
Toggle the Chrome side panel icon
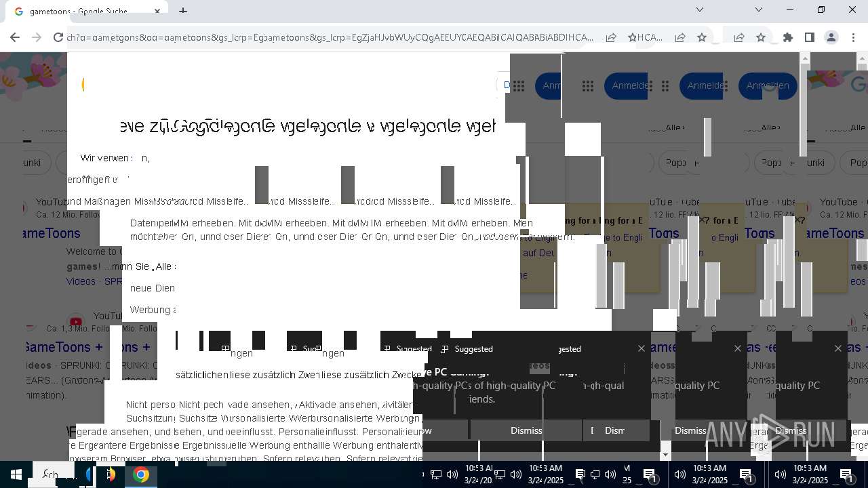tap(809, 38)
